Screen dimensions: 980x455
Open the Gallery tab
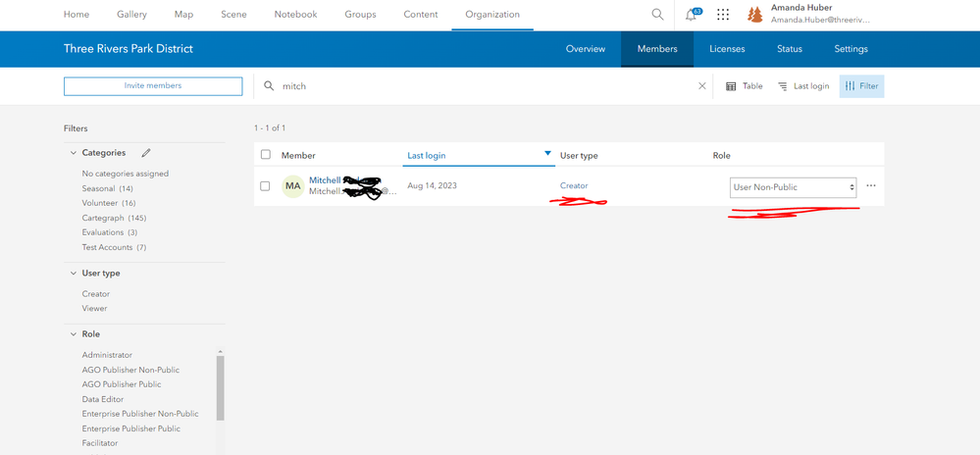tap(131, 15)
